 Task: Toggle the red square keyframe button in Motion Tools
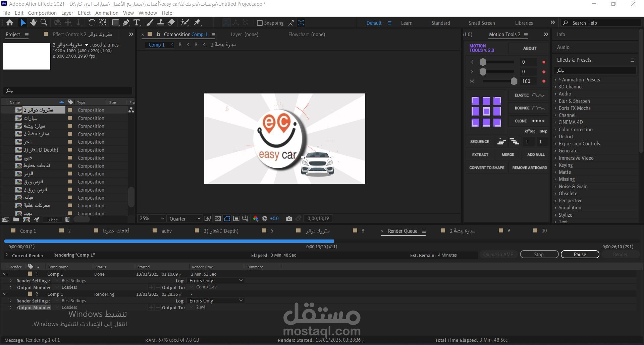click(544, 62)
